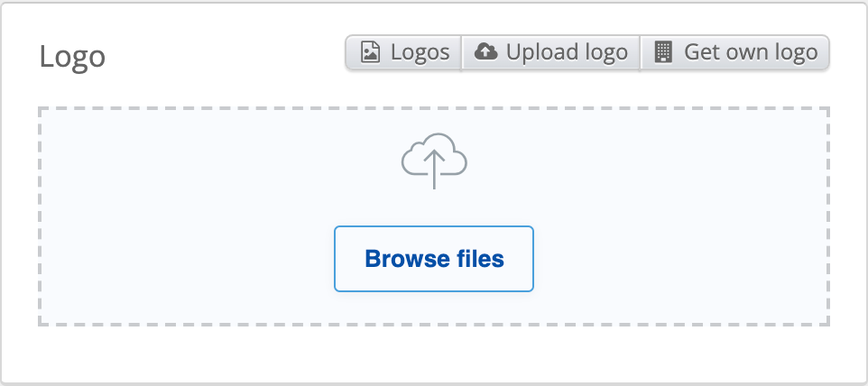Choose the rightmost button in the logo toolbar
This screenshot has height=386, width=868.
pos(735,52)
